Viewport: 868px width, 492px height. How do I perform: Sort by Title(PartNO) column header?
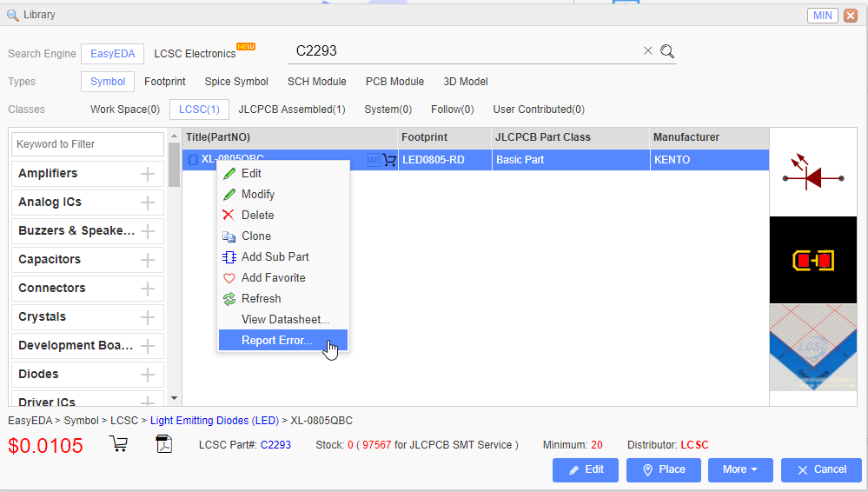click(x=289, y=137)
